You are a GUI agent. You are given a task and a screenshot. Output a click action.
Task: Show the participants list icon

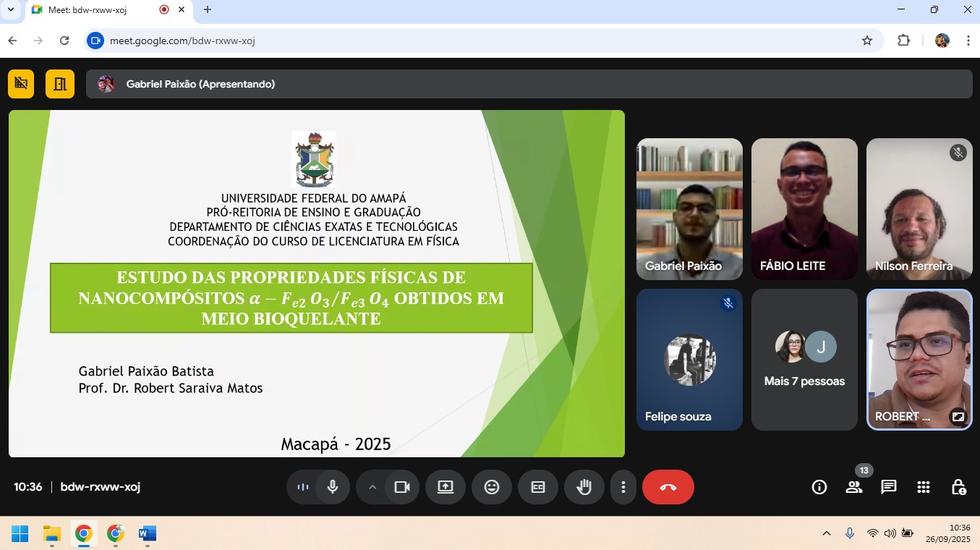coord(854,487)
